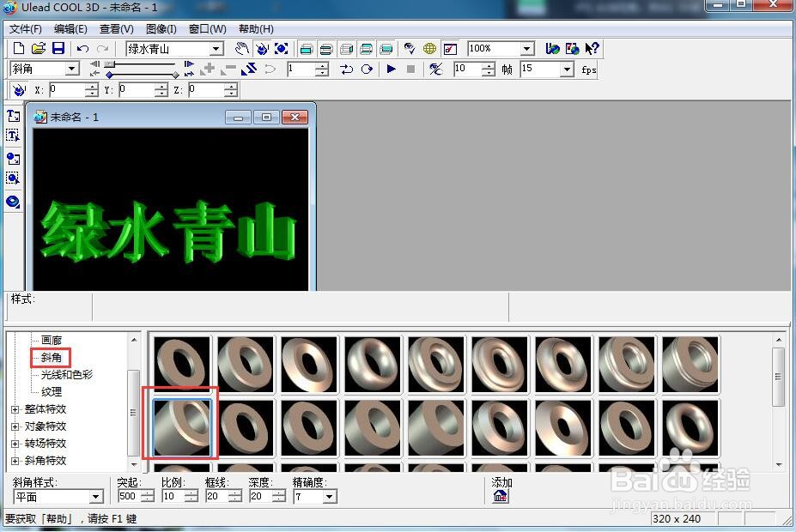Open the 斜角 property dropdown in toolbar
Screen dimensions: 796x532
(x=72, y=69)
